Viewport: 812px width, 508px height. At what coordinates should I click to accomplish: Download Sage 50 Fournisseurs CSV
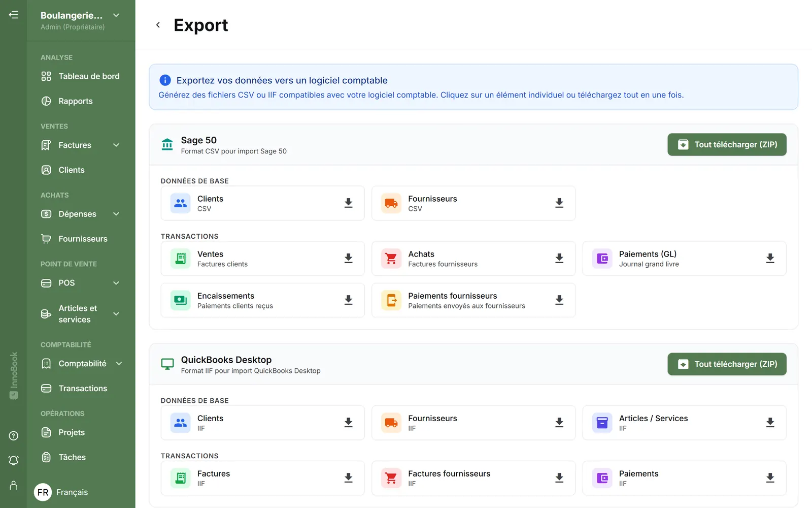click(559, 203)
